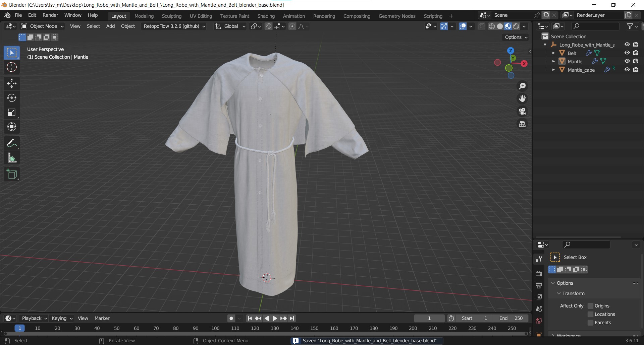
Task: Toggle proportional editing icon
Action: 292,26
